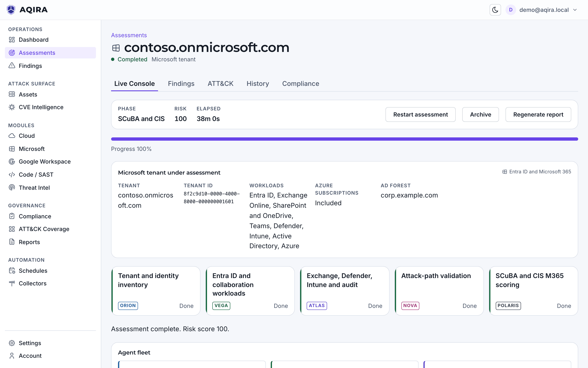Click Assessment complete. Risk score 100. message
The image size is (588, 368).
[170, 329]
